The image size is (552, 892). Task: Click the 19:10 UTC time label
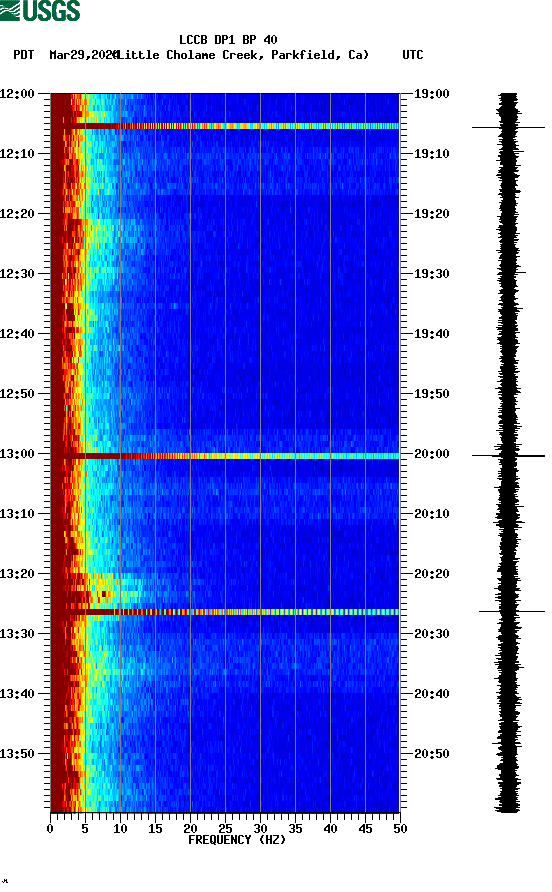[432, 154]
